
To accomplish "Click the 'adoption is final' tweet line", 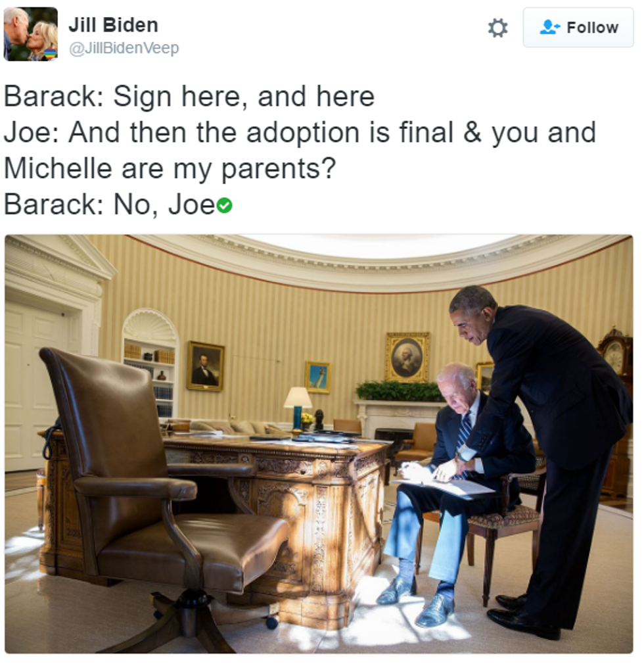I will click(300, 133).
